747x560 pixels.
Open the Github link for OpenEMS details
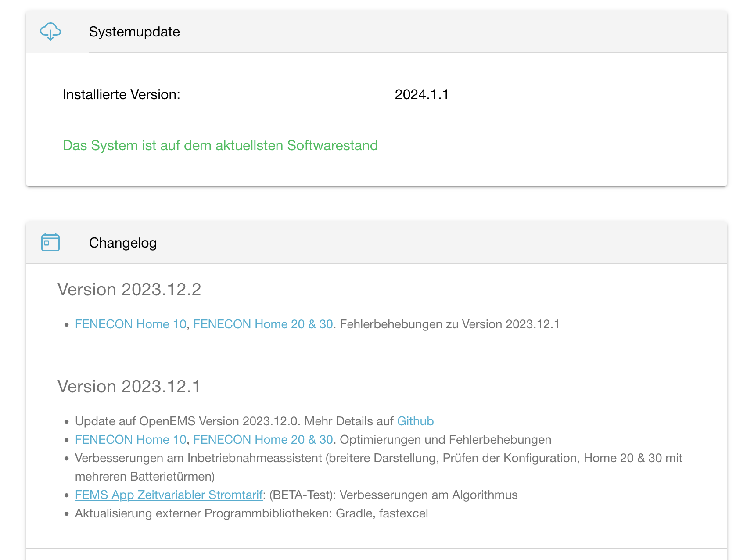coord(415,421)
